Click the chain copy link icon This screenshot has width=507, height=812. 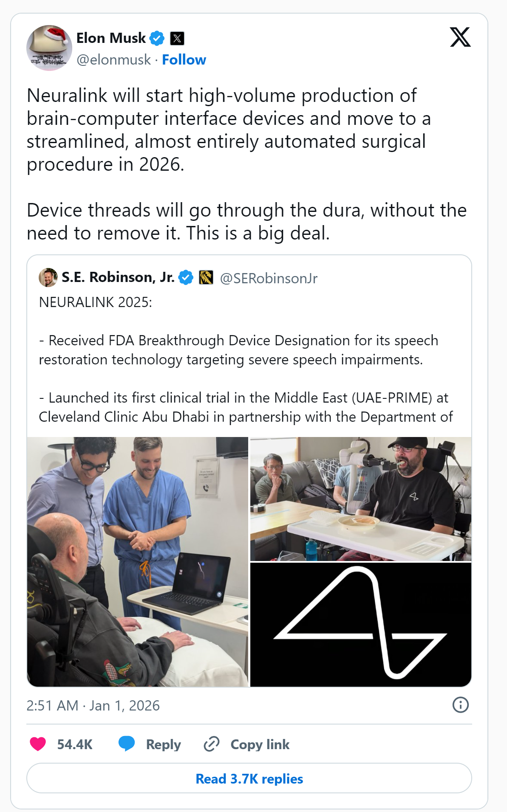(x=211, y=744)
